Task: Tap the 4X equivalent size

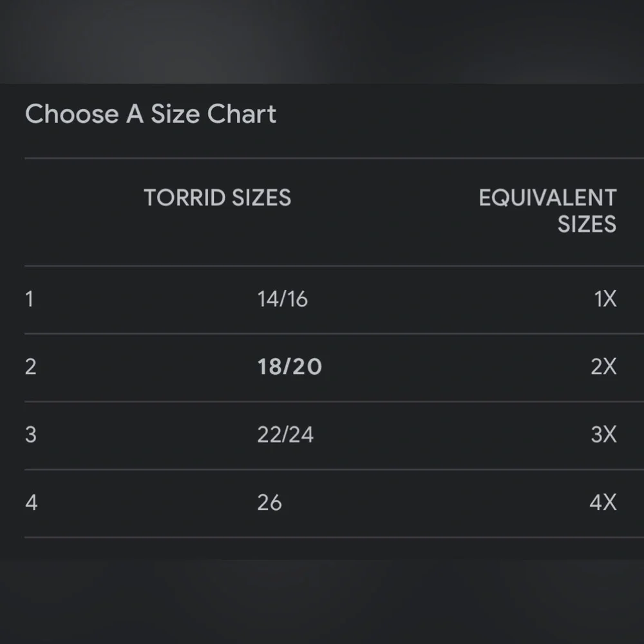Action: (603, 502)
